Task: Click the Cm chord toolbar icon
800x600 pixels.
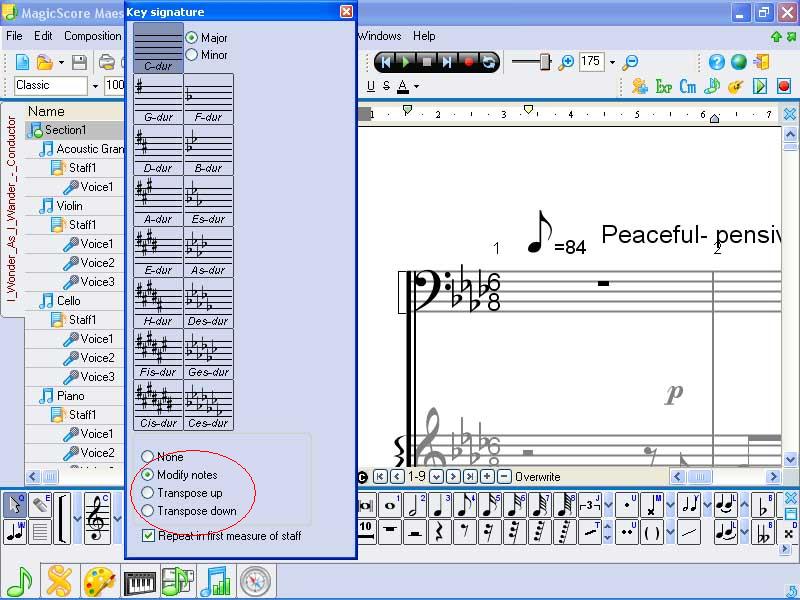Action: click(x=687, y=87)
